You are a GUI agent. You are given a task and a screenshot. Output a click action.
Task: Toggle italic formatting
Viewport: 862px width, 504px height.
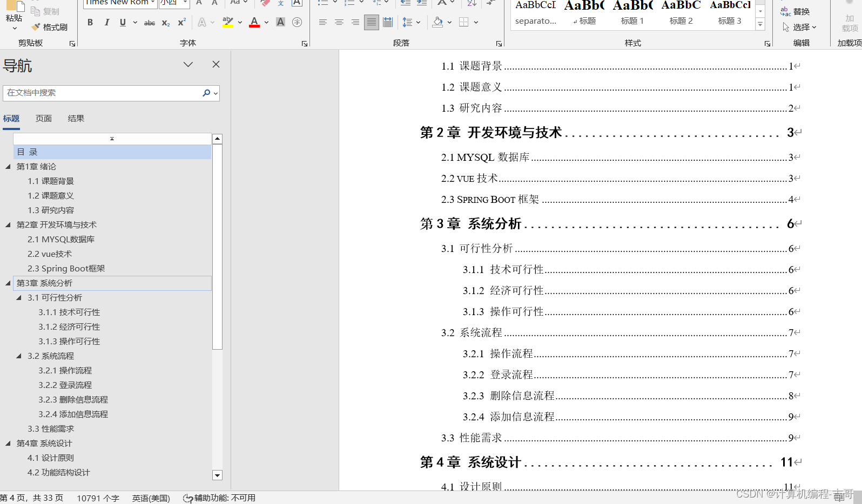pos(106,22)
